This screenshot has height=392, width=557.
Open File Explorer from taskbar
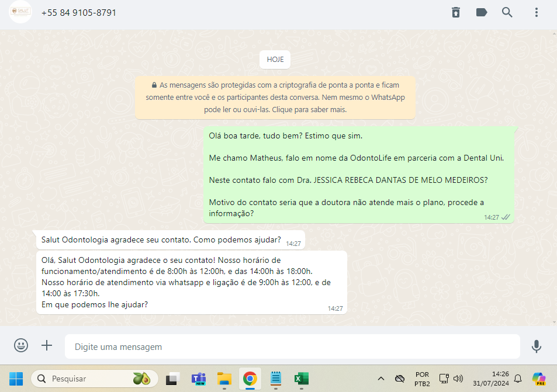coord(224,379)
